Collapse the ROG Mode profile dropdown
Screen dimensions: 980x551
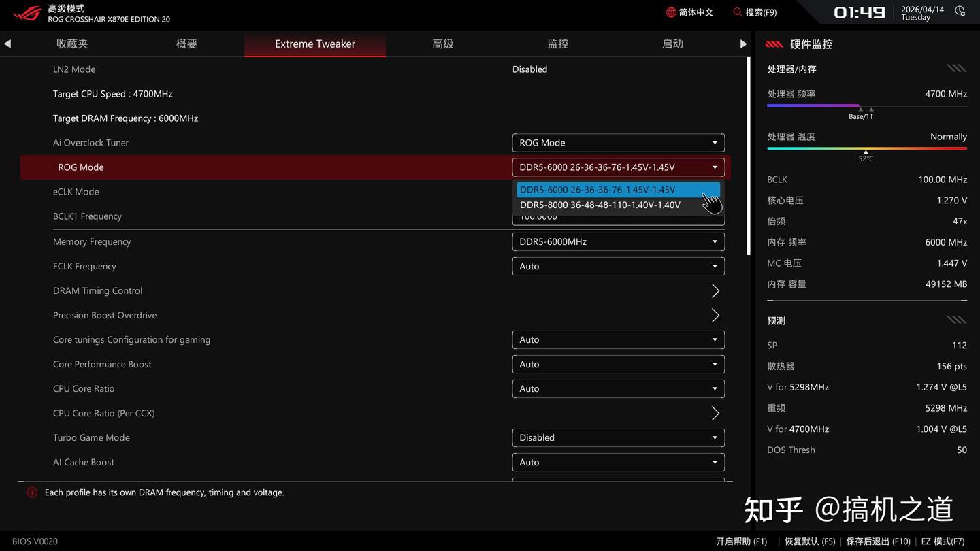click(618, 167)
